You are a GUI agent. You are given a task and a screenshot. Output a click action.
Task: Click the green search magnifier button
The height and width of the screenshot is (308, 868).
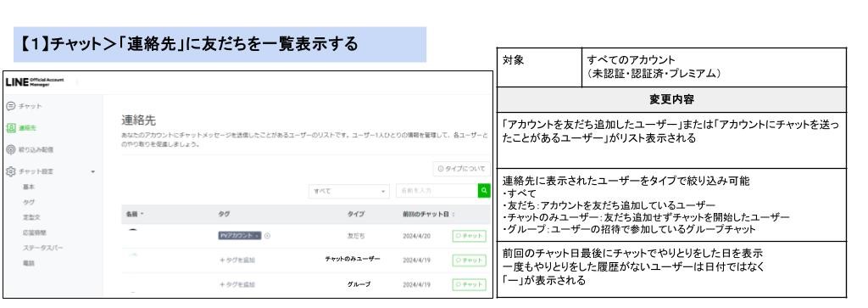[484, 191]
